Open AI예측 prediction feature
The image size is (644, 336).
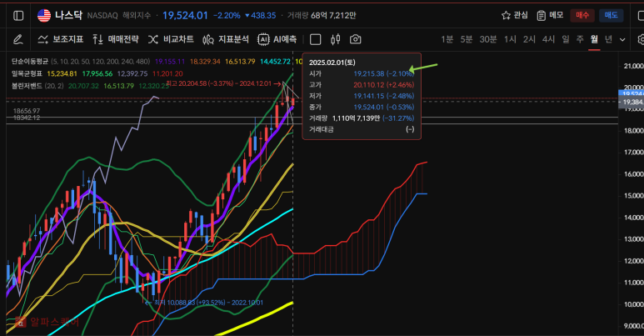[x=277, y=39]
